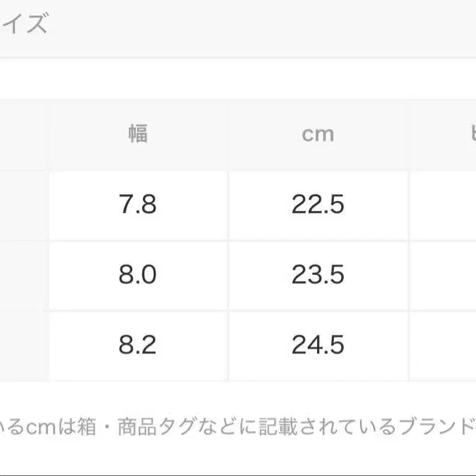Click the 8.0 width cell
476x476 pixels.
pyautogui.click(x=138, y=274)
